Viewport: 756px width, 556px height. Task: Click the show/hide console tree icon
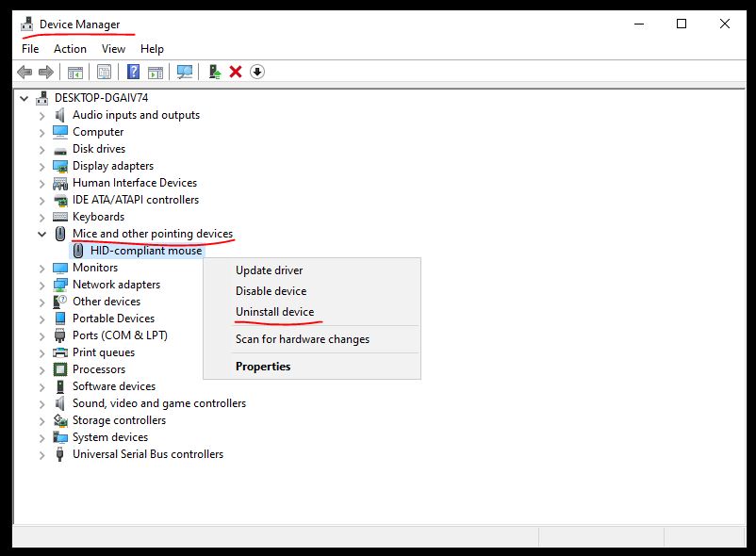pyautogui.click(x=74, y=73)
